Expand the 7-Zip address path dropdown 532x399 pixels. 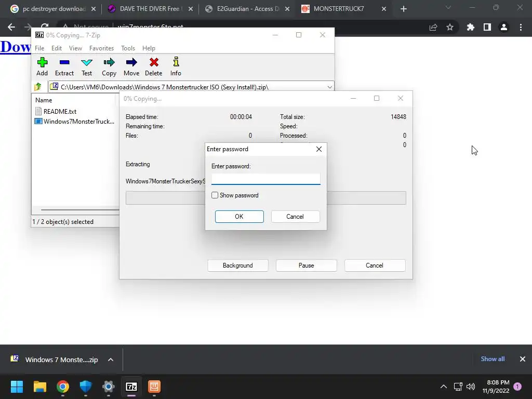coord(329,87)
